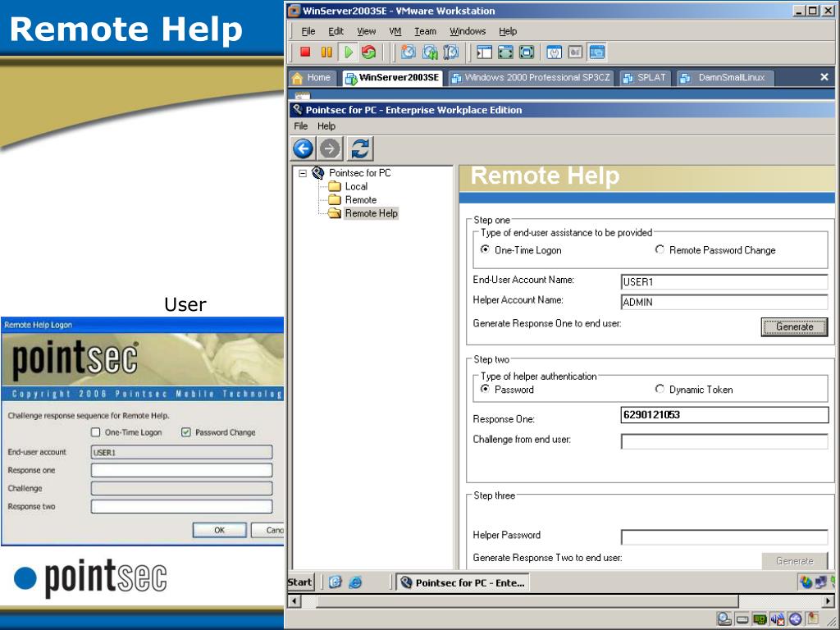Open the VMware View menu
840x630 pixels.
[x=367, y=31]
